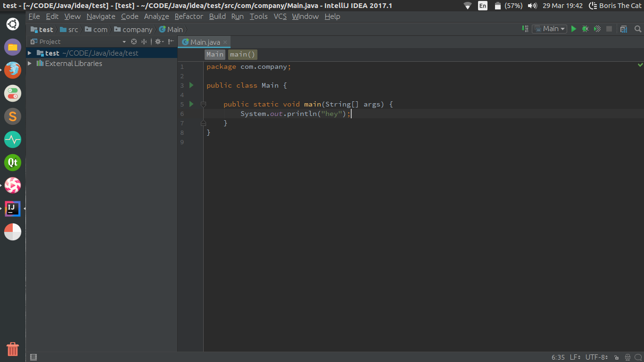
Task: Open the Refactor menu
Action: click(x=189, y=16)
